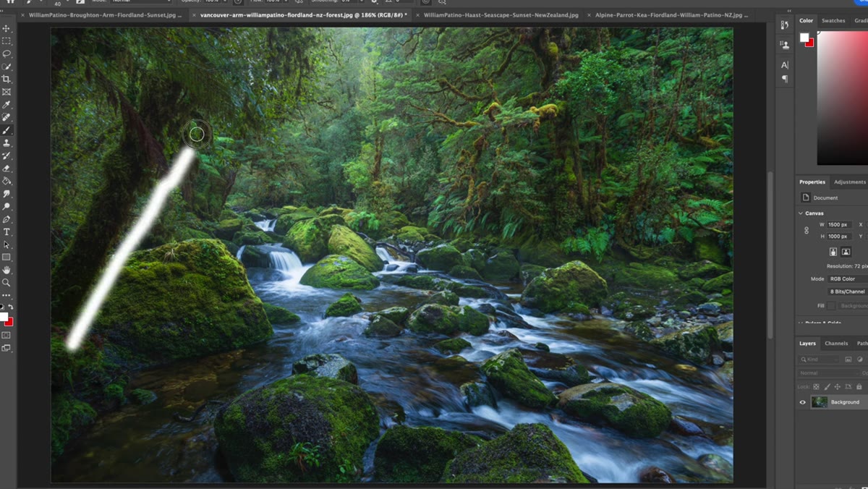Select the Lasso tool
Viewport: 868px width, 489px height.
click(x=7, y=54)
